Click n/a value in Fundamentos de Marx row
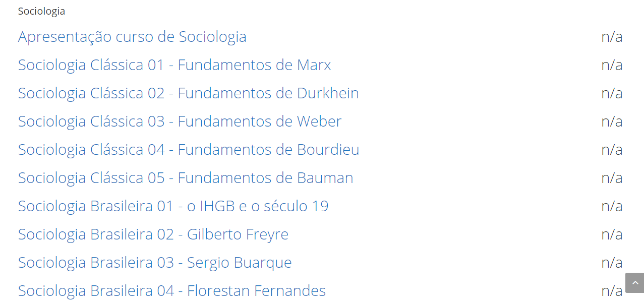The width and height of the screenshot is (644, 304). [612, 65]
